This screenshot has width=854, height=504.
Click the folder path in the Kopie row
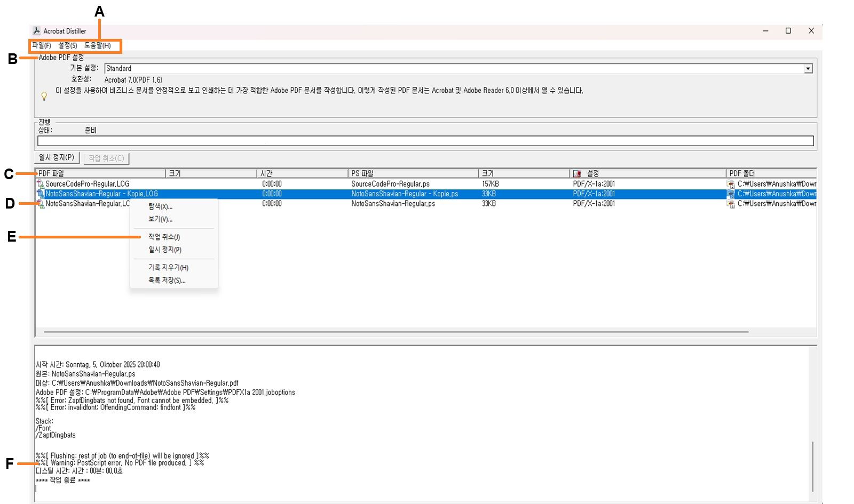777,194
